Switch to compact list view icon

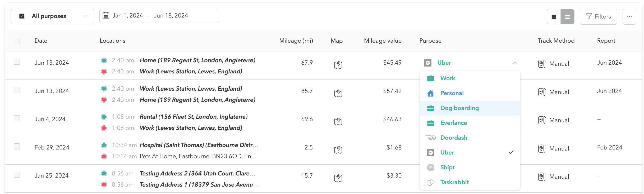(x=567, y=17)
